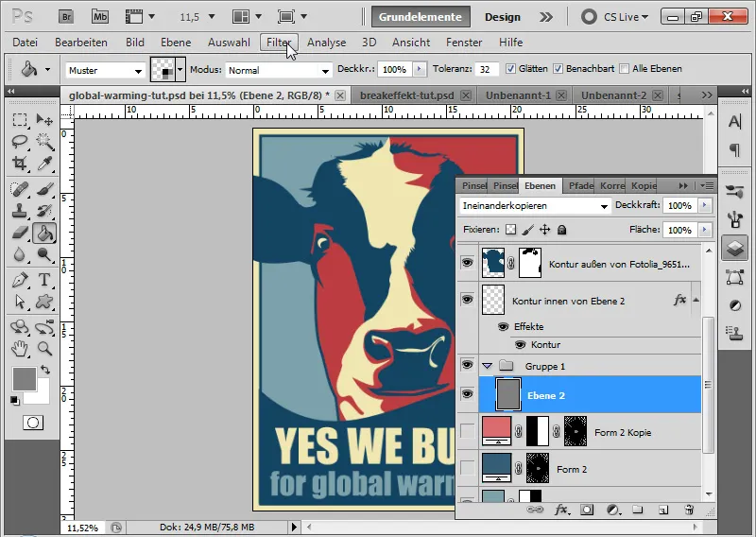
Task: Open the Filter menu
Action: (279, 43)
